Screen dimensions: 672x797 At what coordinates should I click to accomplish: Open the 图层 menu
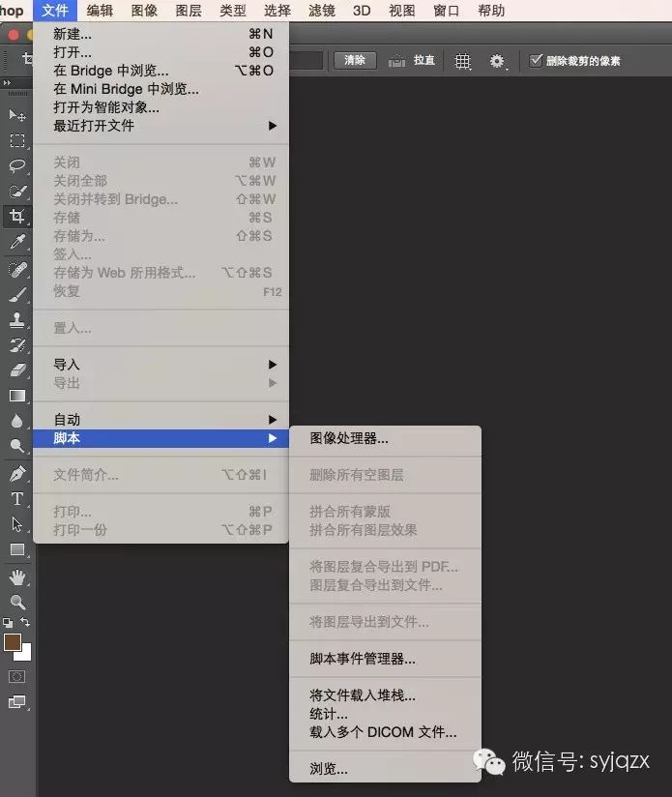(x=189, y=11)
